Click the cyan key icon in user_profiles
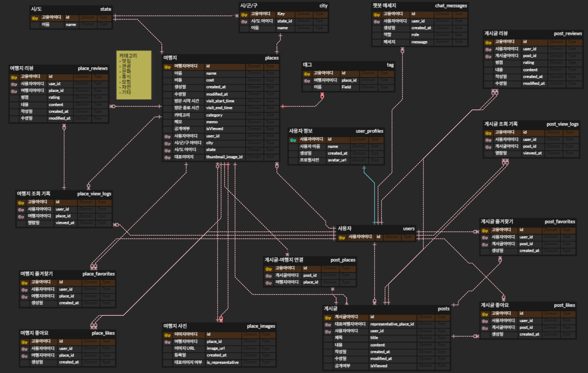 pyautogui.click(x=293, y=140)
